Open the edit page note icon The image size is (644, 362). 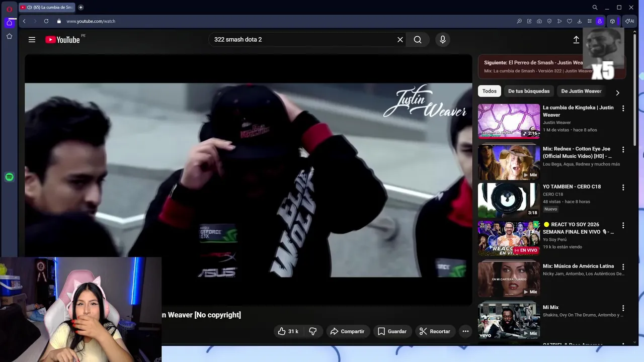[529, 21]
